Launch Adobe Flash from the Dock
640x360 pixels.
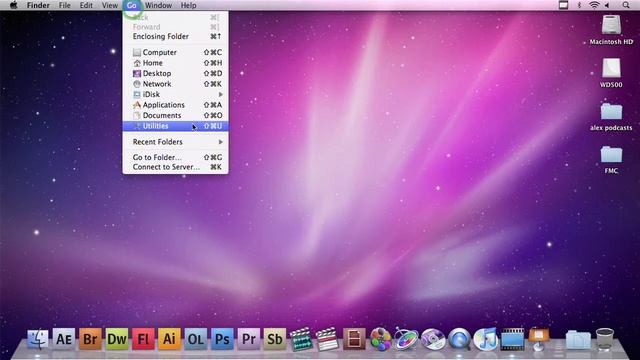(x=143, y=339)
